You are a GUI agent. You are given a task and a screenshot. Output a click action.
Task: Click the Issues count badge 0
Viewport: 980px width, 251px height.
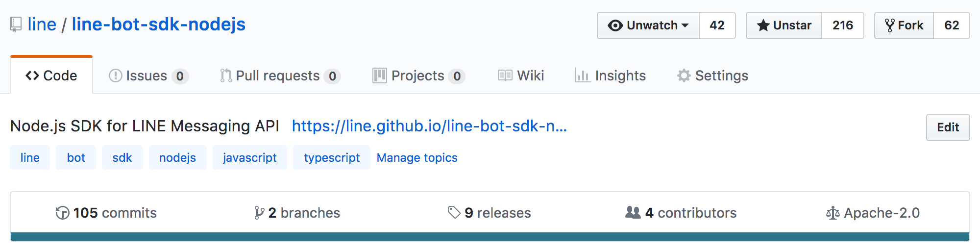[180, 76]
